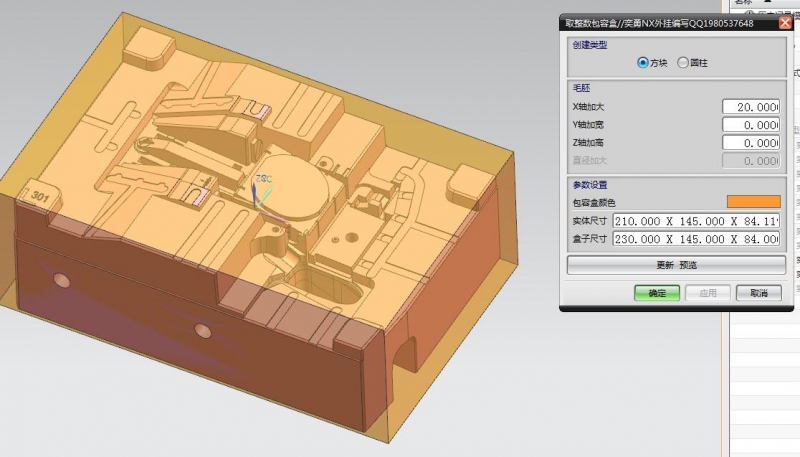Select the engraved 301 label on mold
The width and height of the screenshot is (800, 457).
(40, 196)
